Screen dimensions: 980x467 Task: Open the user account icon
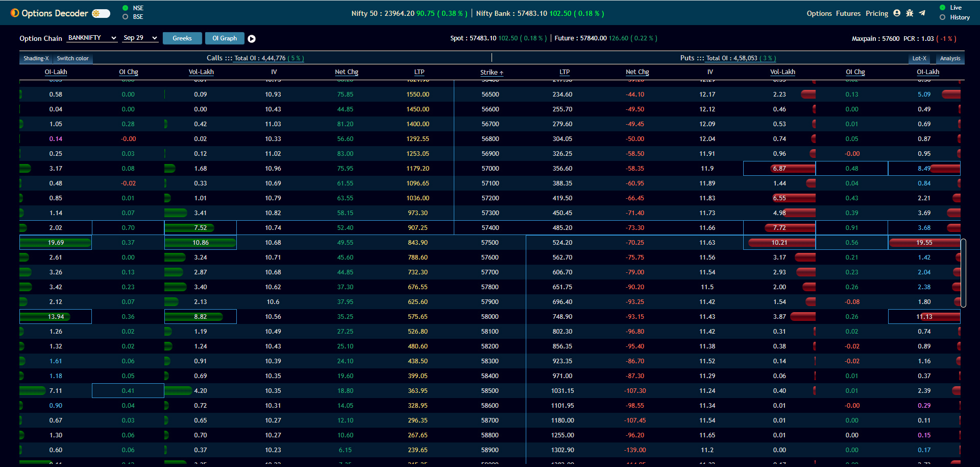click(x=897, y=13)
